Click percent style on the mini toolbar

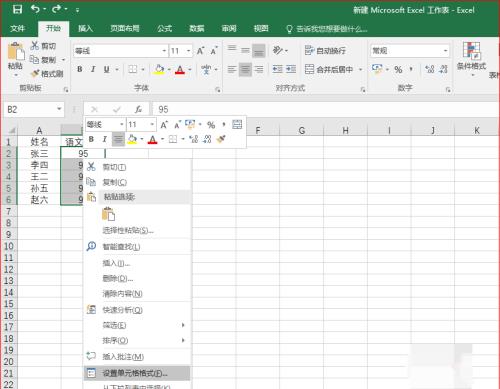211,125
